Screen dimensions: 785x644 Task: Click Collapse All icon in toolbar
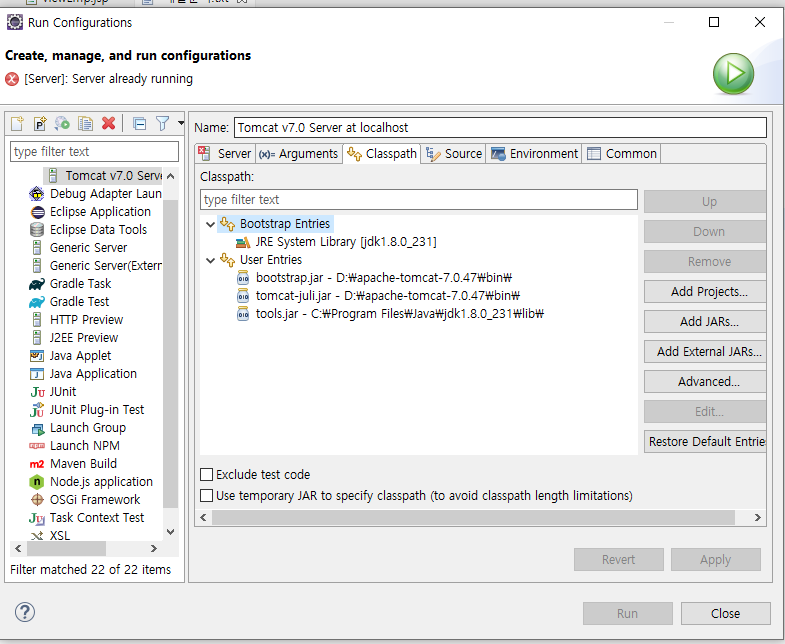pos(140,123)
